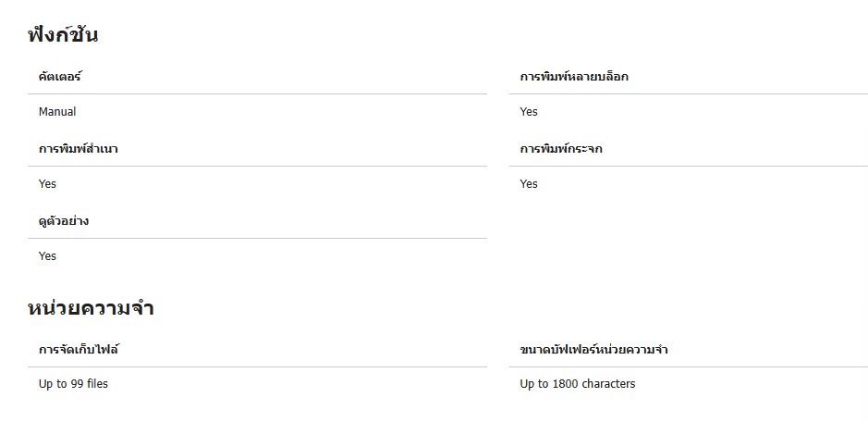Select the Yes value under ดูตัวอย่าง

pos(47,256)
